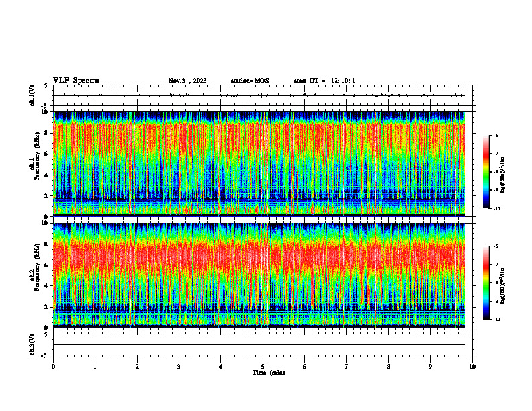Select the "start UT = 12:10: 1" text
The width and height of the screenshot is (532, 411).
pos(324,81)
